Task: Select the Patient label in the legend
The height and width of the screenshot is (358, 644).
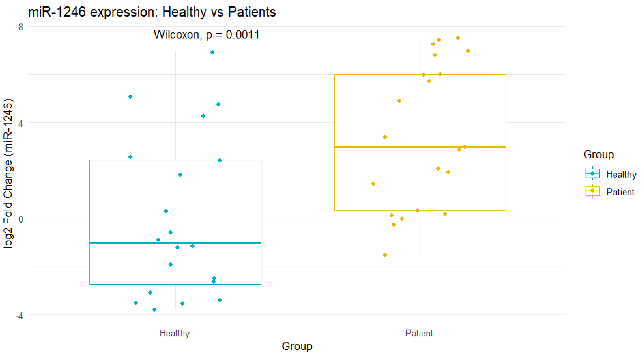Action: point(620,192)
